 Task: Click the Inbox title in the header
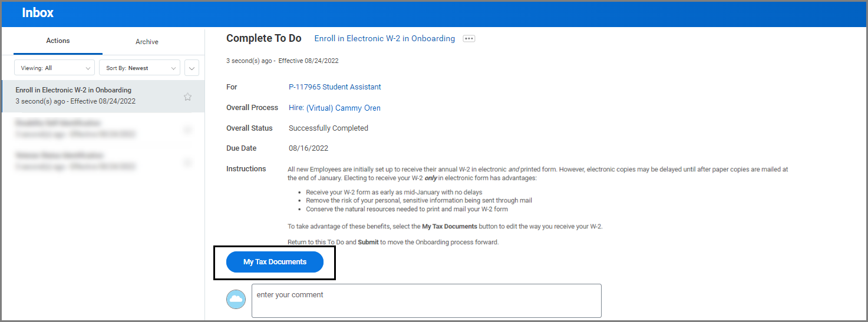coord(38,13)
